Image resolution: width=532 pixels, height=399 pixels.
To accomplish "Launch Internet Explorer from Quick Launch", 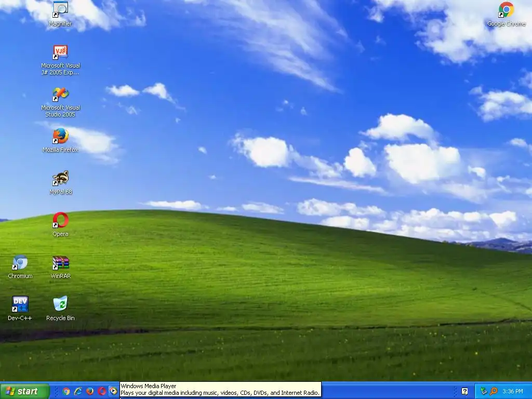I will click(x=78, y=391).
